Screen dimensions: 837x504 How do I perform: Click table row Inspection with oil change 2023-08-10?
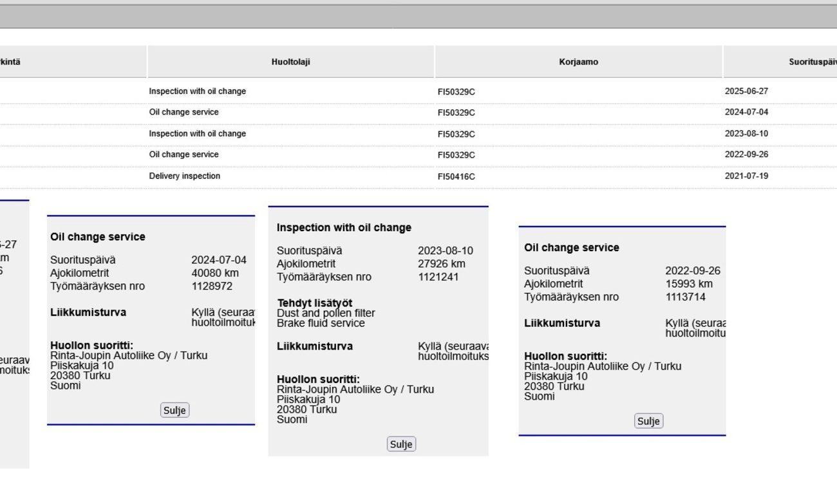[197, 134]
